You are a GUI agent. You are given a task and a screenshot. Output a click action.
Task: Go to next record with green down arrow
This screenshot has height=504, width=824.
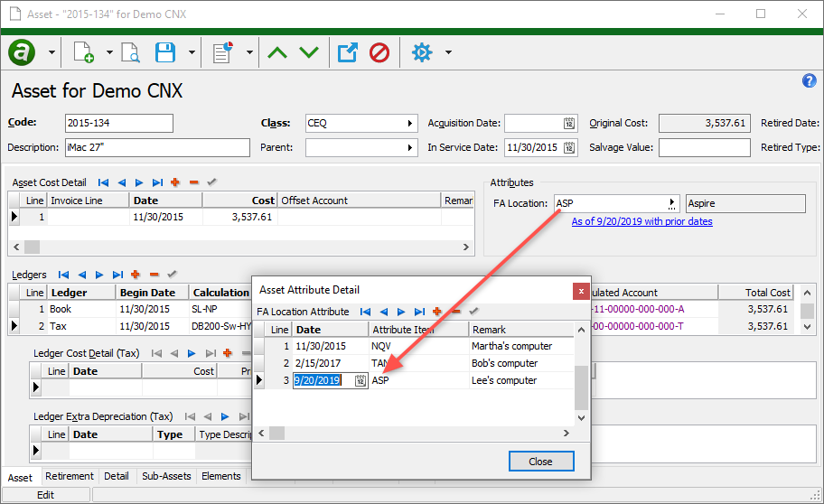[x=309, y=52]
